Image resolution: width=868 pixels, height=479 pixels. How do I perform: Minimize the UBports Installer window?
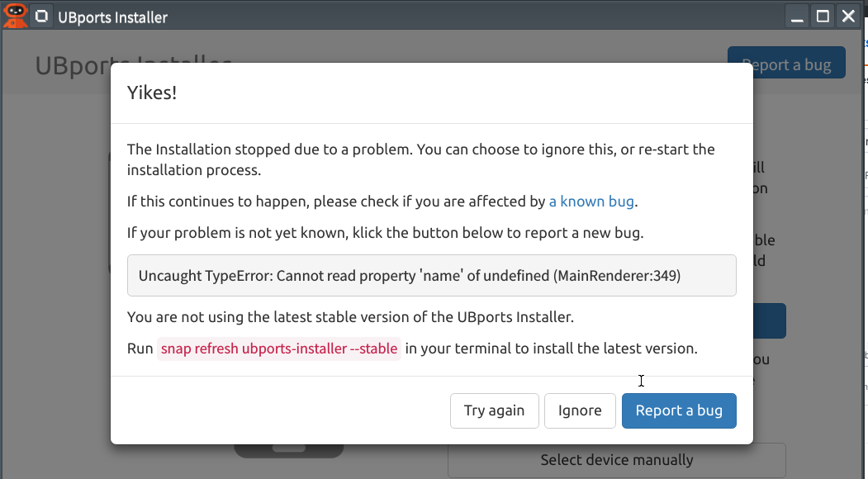point(796,15)
